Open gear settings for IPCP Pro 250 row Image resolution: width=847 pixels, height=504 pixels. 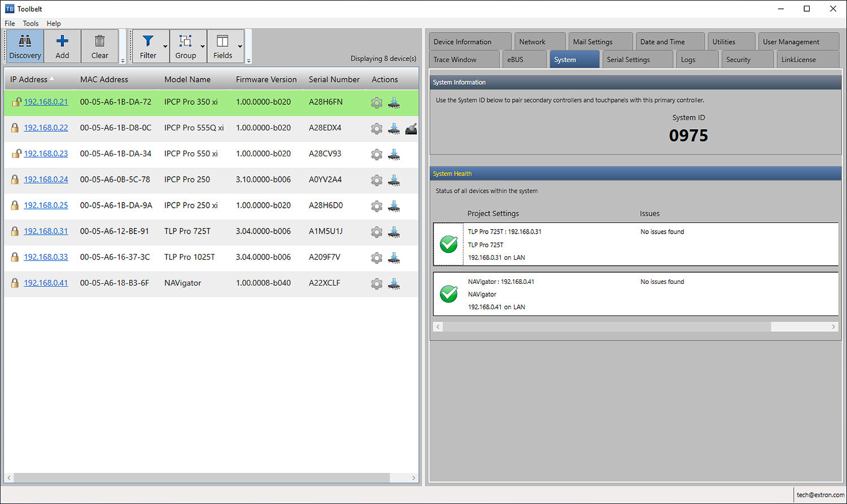pos(377,180)
